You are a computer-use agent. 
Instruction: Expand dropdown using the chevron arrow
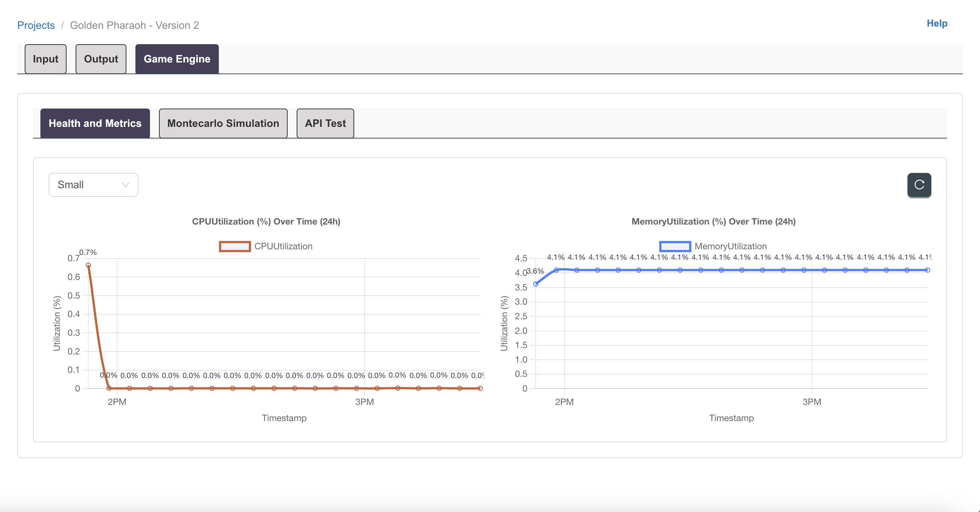(125, 185)
